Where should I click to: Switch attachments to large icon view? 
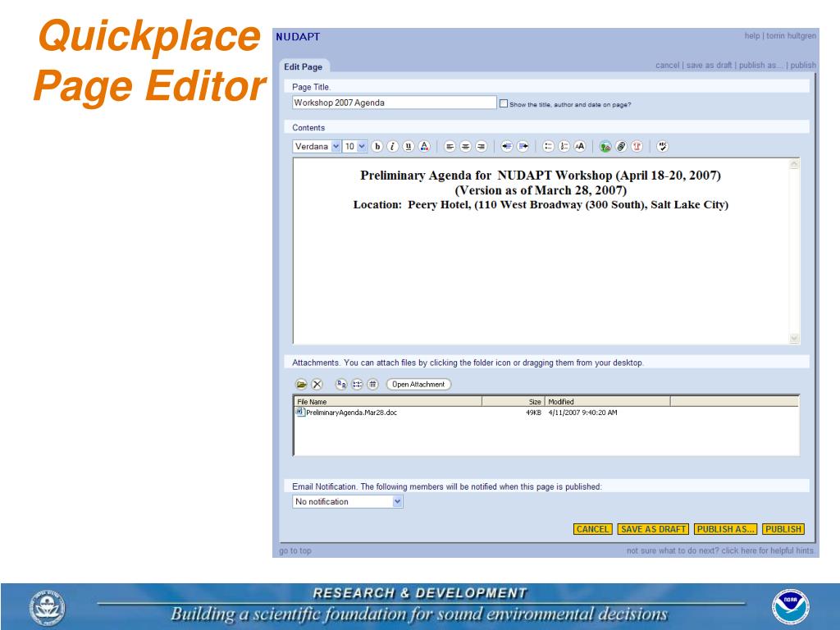click(341, 384)
